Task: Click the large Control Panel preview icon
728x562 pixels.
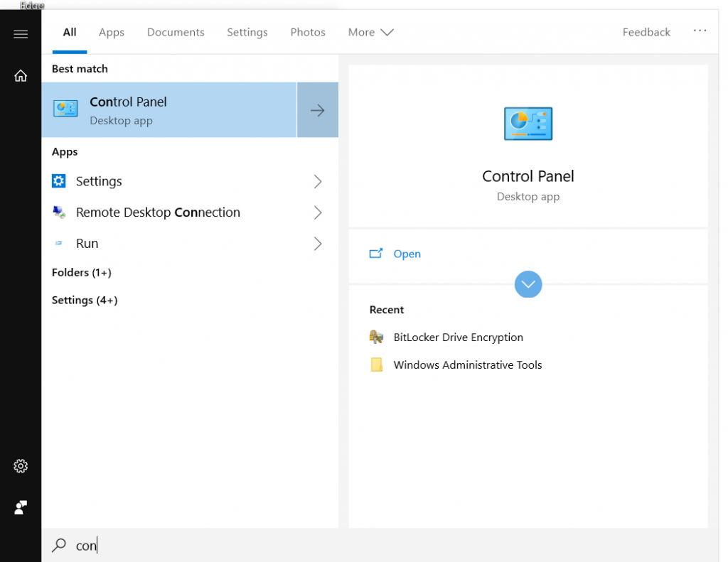Action: pos(528,124)
